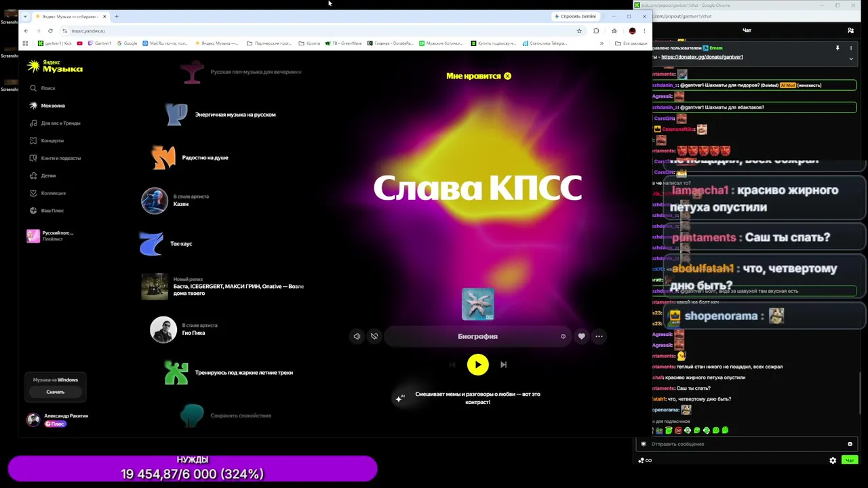The image size is (868, 488).
Task: Reload the Yandex Music page
Action: coord(50,30)
